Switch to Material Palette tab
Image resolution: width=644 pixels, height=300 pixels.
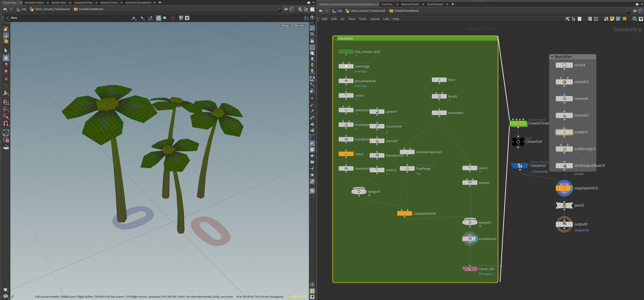(410, 4)
